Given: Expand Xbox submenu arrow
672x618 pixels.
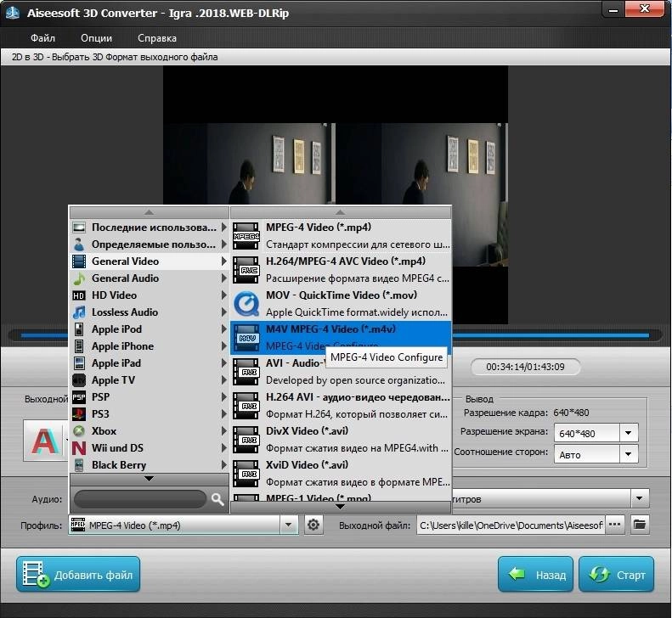Looking at the screenshot, I should pyautogui.click(x=223, y=431).
